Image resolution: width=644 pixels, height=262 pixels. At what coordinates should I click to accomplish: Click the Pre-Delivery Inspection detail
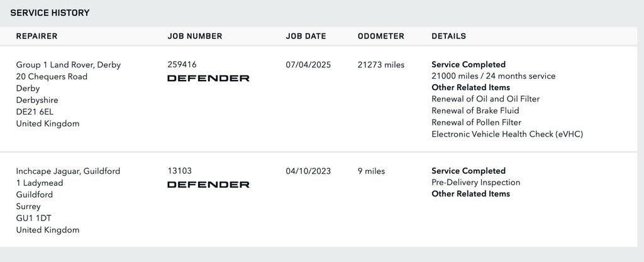(475, 182)
